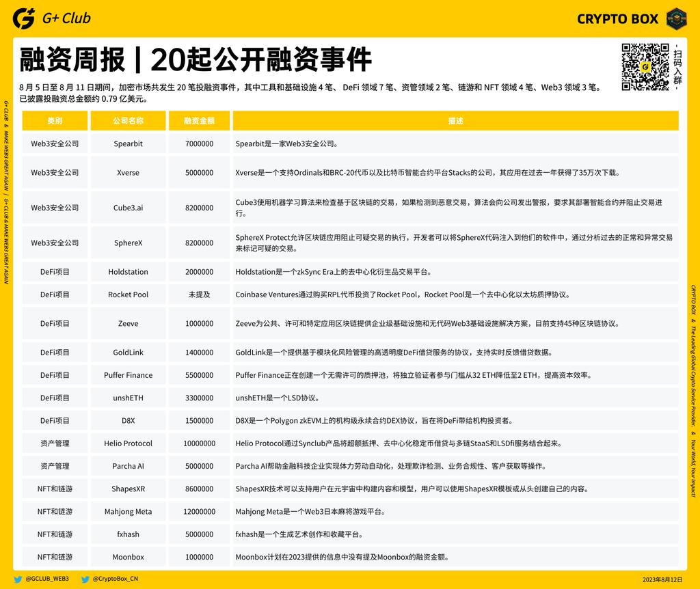700x589 pixels.
Task: Click the 1400000 amount for GoldLink
Action: [199, 353]
